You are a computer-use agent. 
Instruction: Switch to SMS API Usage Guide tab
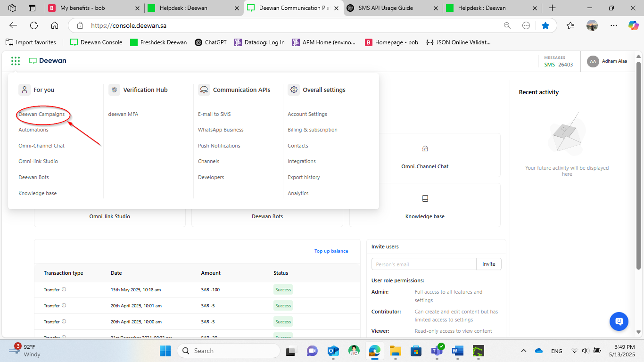(392, 8)
